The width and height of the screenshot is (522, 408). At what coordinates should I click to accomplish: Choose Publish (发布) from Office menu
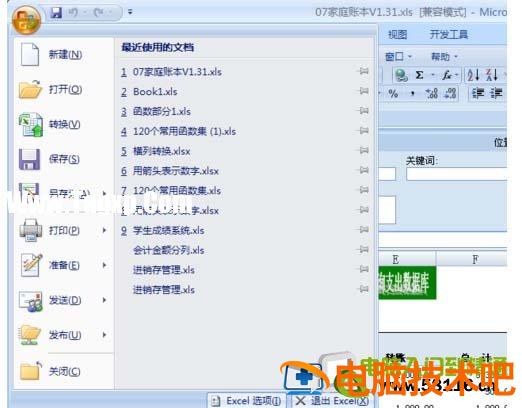65,335
